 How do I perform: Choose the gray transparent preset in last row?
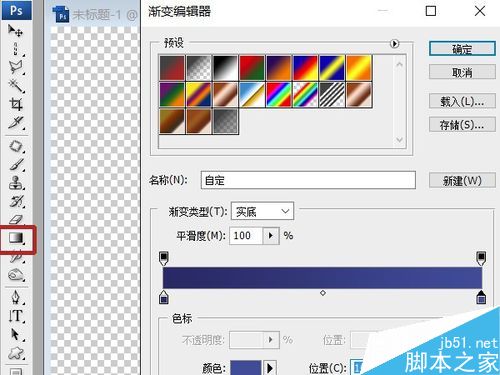[225, 121]
